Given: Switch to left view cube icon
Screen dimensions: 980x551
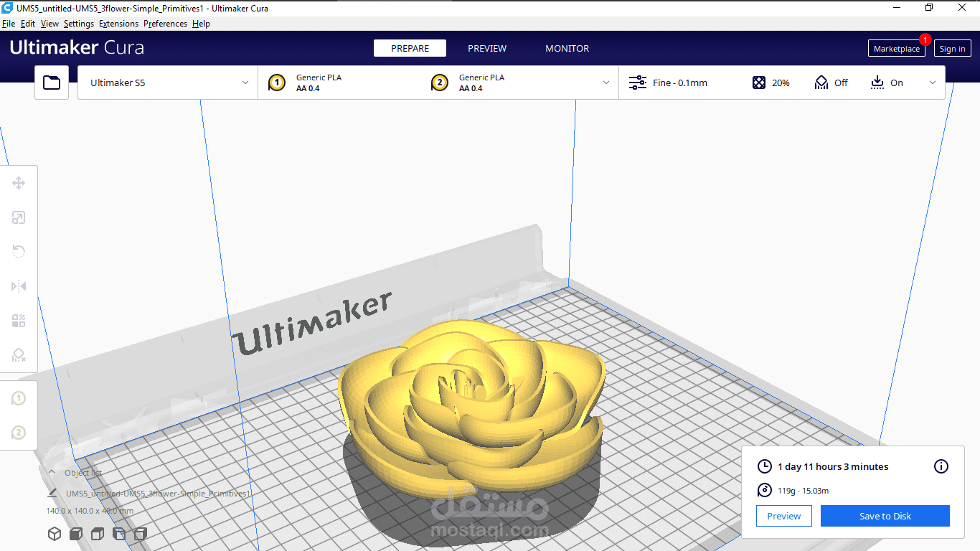Looking at the screenshot, I should pos(119,534).
